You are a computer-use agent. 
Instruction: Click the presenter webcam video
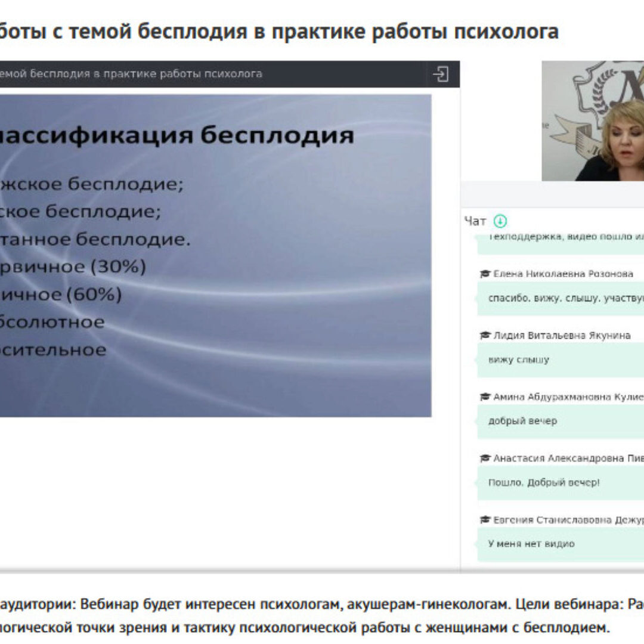[592, 121]
